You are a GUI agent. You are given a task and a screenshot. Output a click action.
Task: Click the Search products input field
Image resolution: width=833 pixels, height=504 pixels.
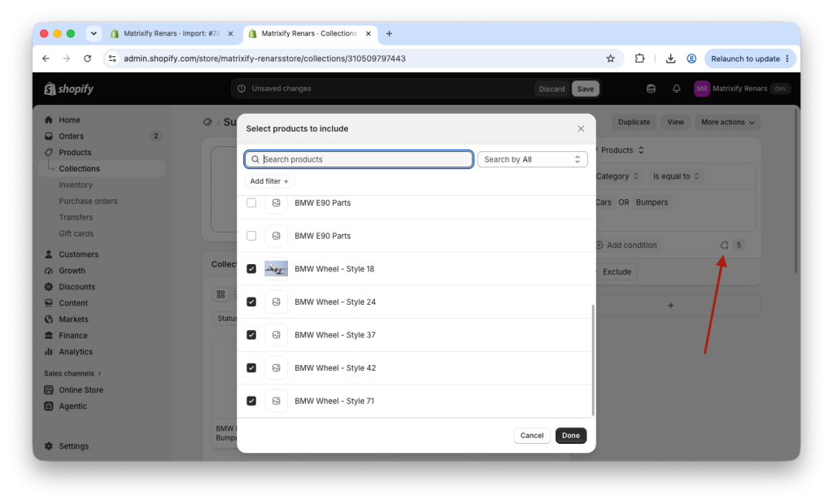click(x=359, y=159)
